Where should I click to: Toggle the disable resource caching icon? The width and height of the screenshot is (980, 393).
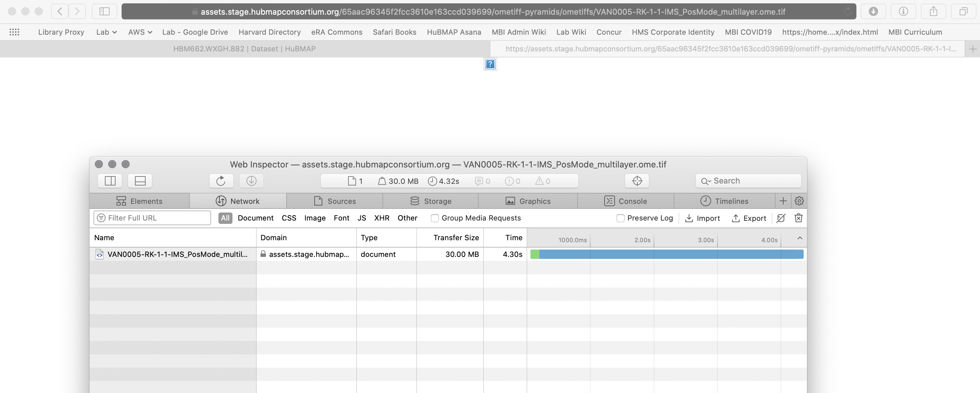point(781,218)
